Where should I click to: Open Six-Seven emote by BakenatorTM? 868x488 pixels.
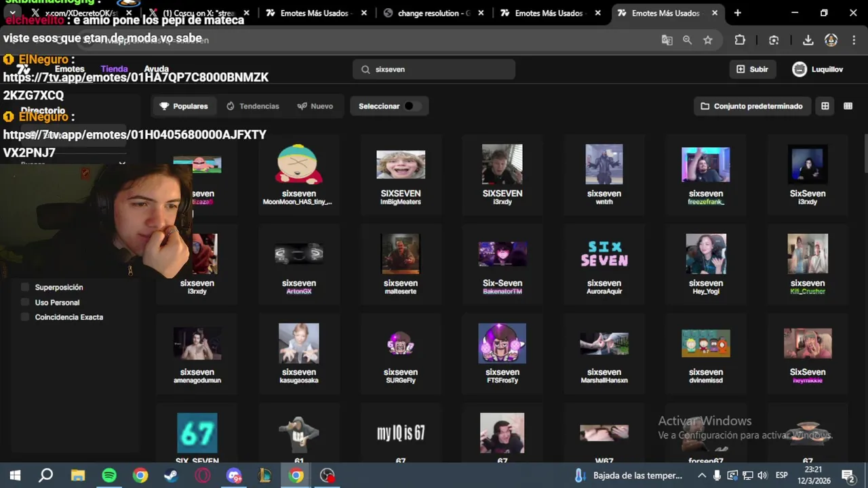[502, 264]
